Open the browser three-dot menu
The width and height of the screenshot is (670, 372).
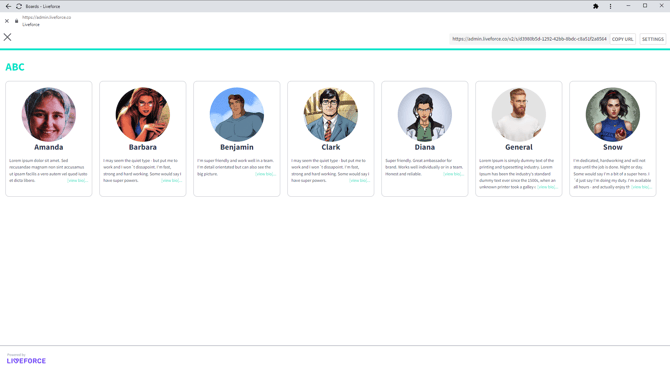pyautogui.click(x=610, y=6)
